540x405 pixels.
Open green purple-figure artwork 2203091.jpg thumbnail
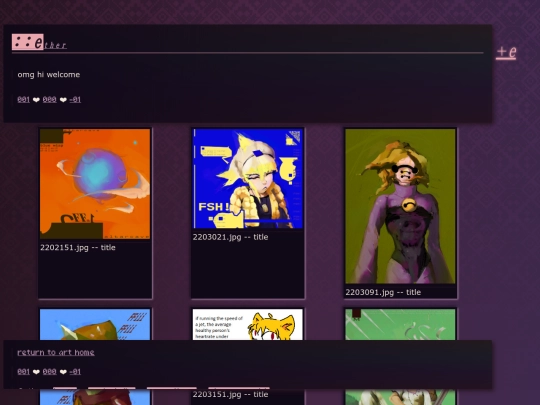pos(400,206)
